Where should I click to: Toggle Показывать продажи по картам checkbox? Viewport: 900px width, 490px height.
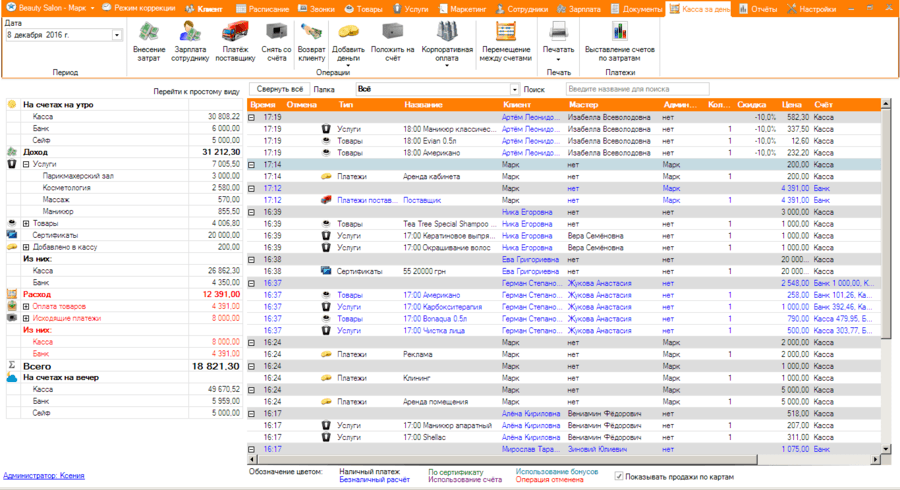tap(619, 476)
